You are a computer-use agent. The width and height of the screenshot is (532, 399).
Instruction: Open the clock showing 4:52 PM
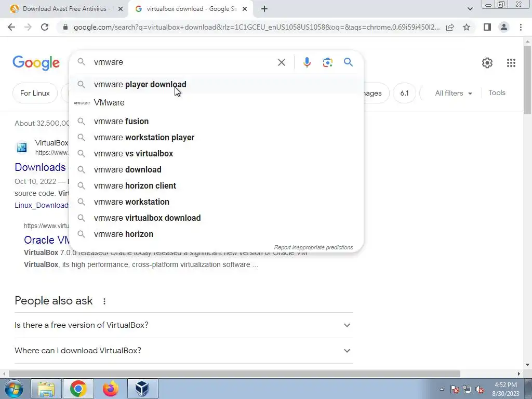(x=506, y=389)
